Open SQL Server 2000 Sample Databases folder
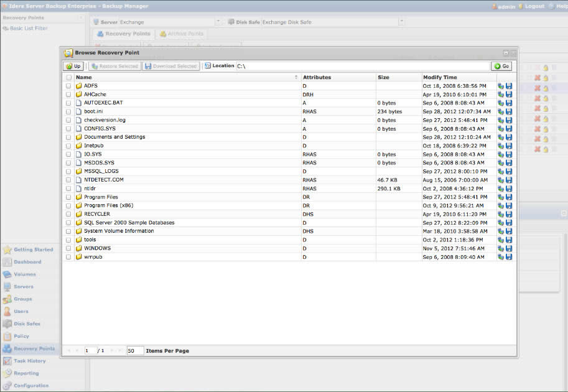568x392 pixels. (129, 223)
